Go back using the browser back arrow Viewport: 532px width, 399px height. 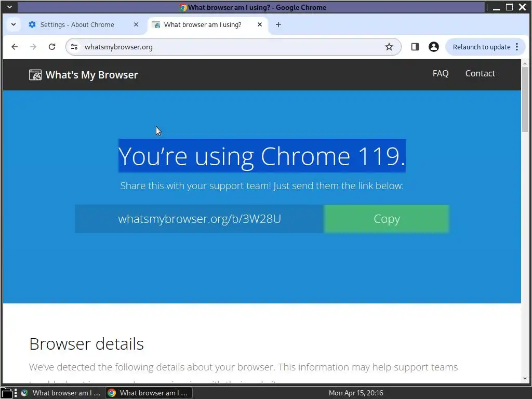[15, 47]
